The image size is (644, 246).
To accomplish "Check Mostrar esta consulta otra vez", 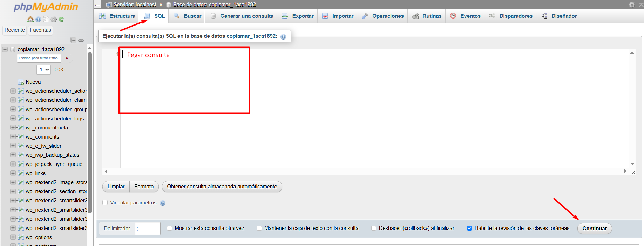I will point(170,228).
